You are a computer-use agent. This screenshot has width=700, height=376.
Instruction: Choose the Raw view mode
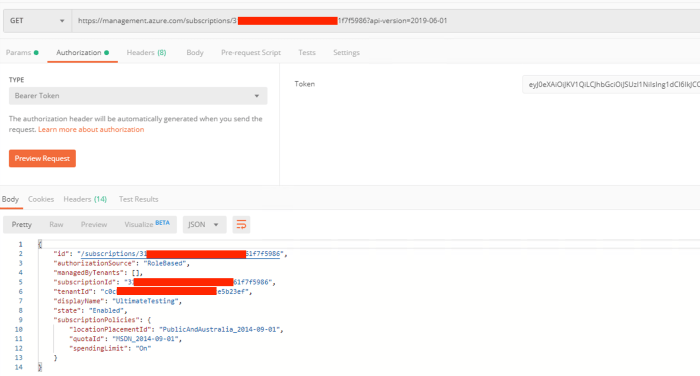tap(56, 225)
